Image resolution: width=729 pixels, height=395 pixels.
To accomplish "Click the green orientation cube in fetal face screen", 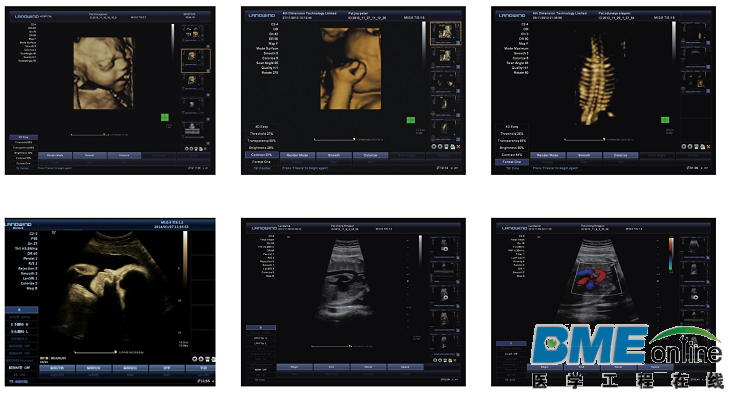I will click(165, 118).
